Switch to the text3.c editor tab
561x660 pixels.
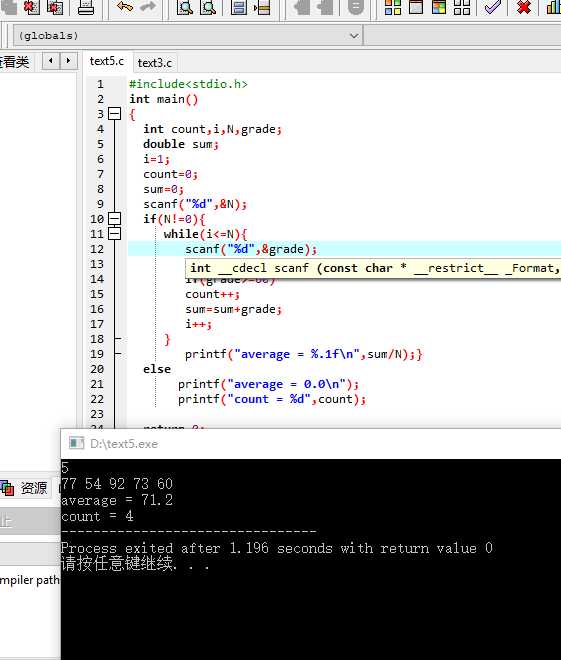click(154, 63)
